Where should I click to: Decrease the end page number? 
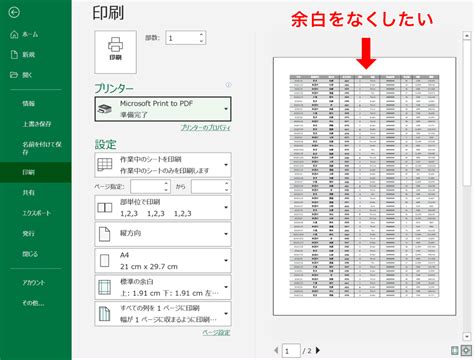click(227, 190)
